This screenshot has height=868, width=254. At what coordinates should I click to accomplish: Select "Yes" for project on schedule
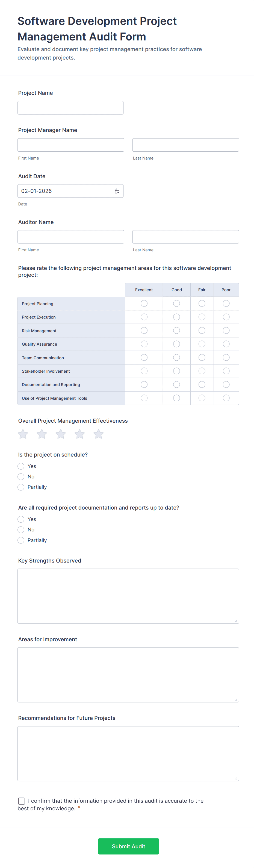click(x=20, y=466)
